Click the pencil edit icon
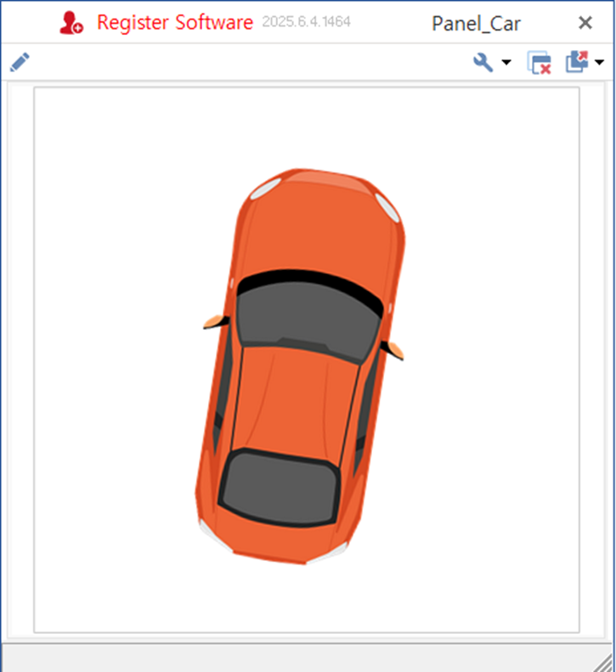Screen dimensions: 616x672 [x=20, y=63]
